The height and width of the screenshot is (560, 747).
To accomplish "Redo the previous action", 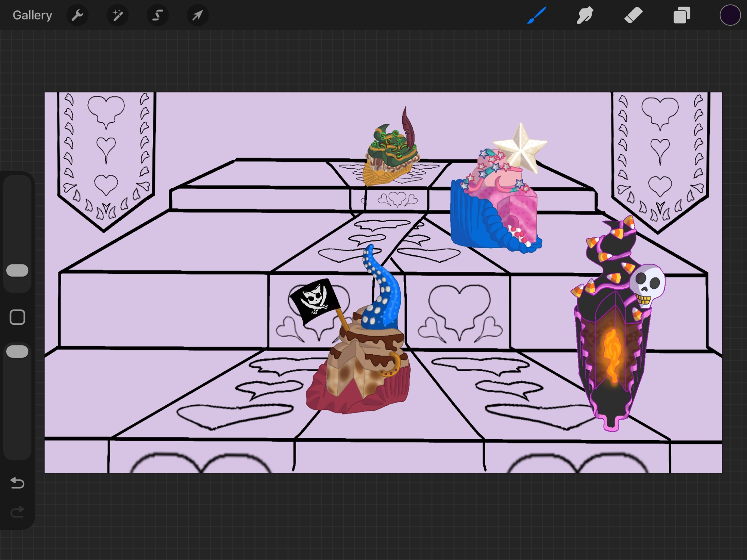I will pos(18,512).
